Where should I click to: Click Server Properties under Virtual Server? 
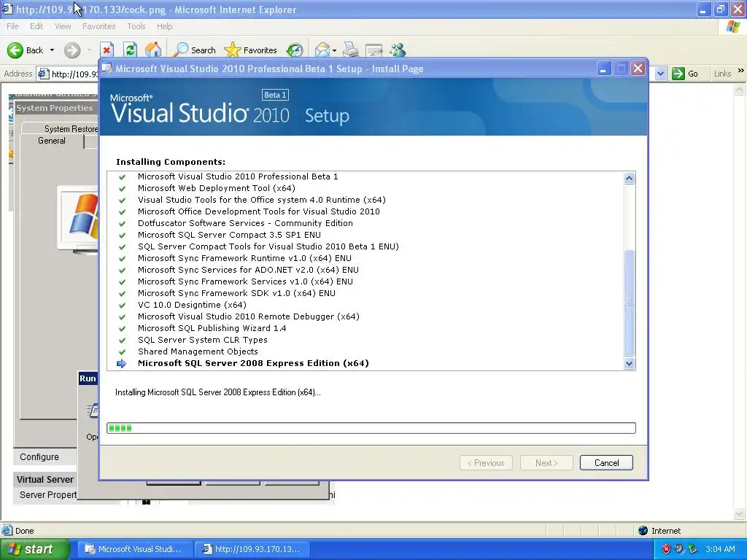coord(47,495)
